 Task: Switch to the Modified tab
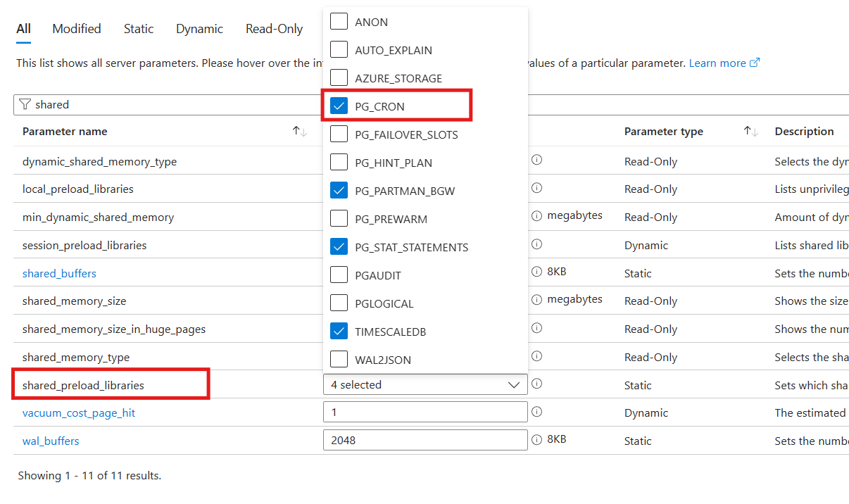pyautogui.click(x=76, y=28)
